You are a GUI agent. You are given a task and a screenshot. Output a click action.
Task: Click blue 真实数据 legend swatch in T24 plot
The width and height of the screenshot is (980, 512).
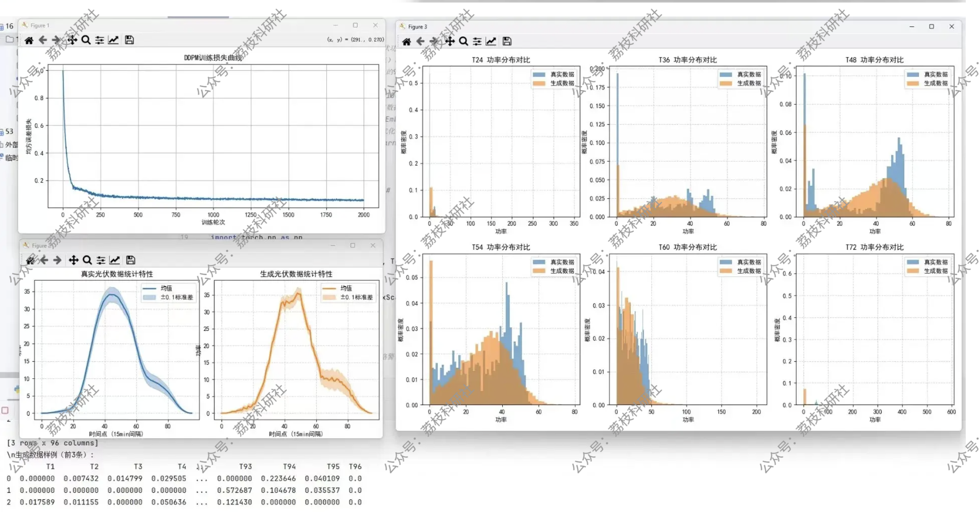(539, 75)
